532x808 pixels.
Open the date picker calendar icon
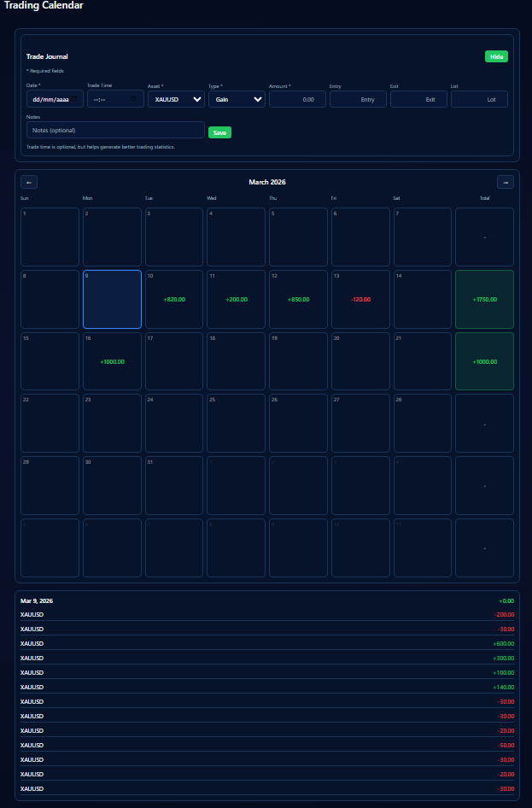pos(75,99)
